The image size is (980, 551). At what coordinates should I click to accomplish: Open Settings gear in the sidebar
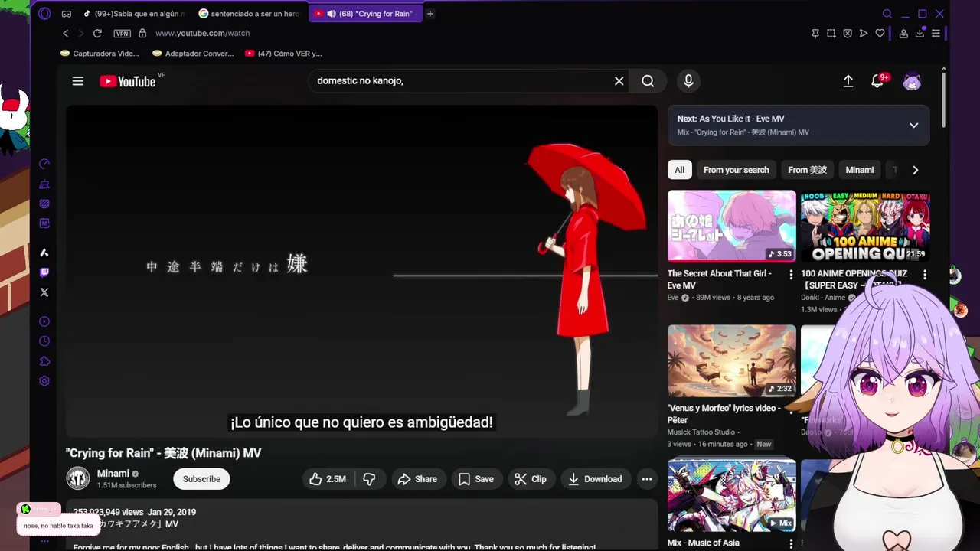click(44, 381)
